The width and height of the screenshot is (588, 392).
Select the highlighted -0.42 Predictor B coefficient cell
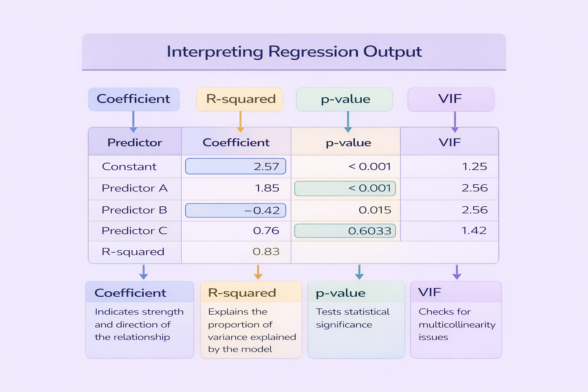pyautogui.click(x=235, y=210)
